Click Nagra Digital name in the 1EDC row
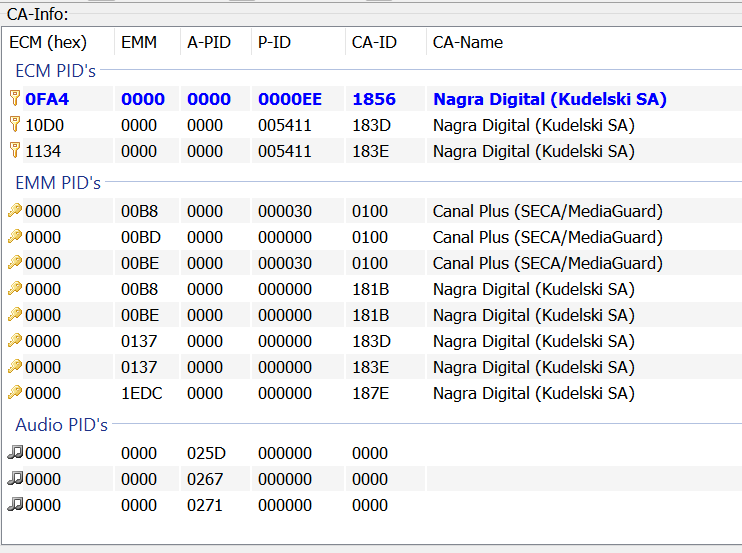This screenshot has height=553, width=742. pyautogui.click(x=534, y=393)
